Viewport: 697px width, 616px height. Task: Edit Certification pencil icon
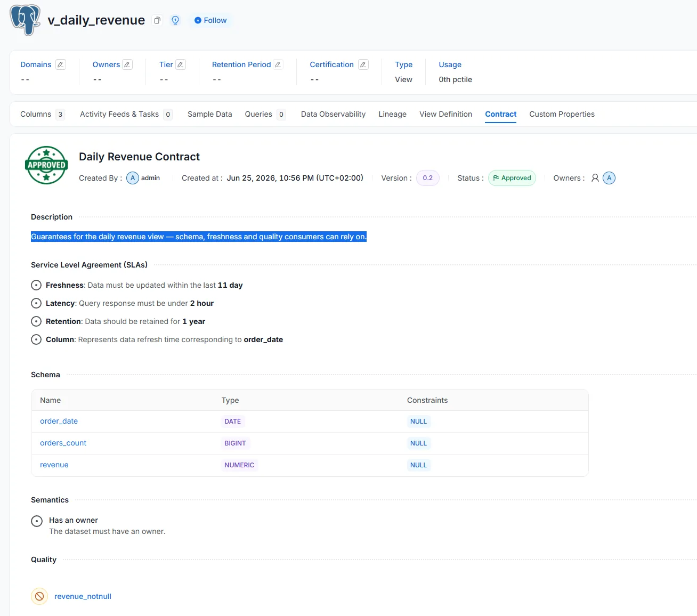[x=363, y=64]
